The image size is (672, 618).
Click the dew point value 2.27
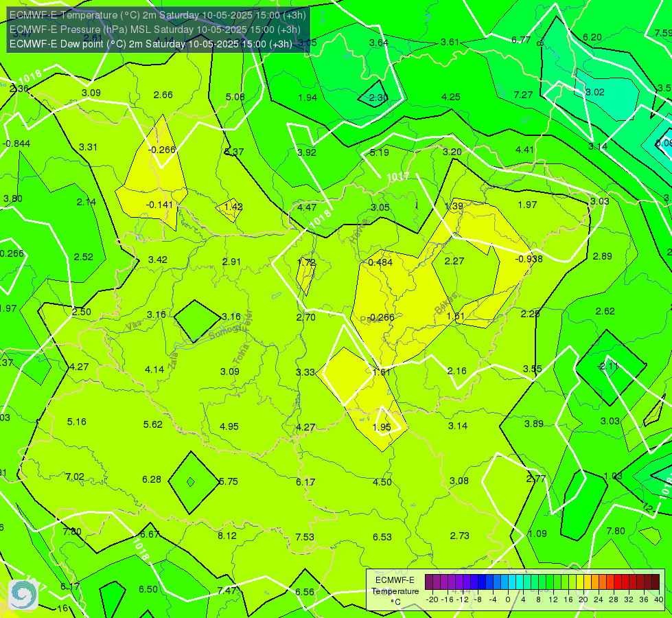(454, 261)
